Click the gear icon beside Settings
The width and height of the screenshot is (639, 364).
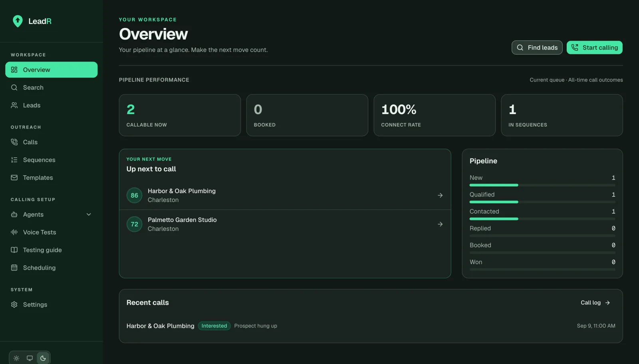(x=14, y=305)
